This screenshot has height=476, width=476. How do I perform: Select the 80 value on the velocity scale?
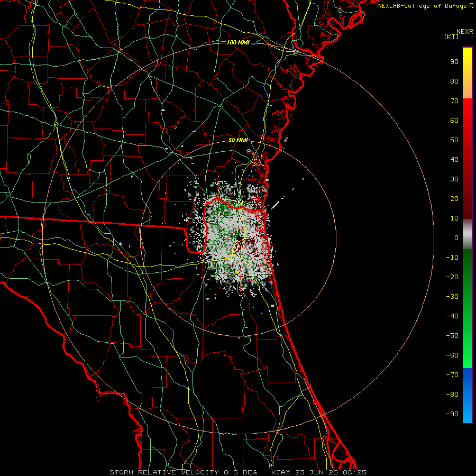tap(454, 81)
